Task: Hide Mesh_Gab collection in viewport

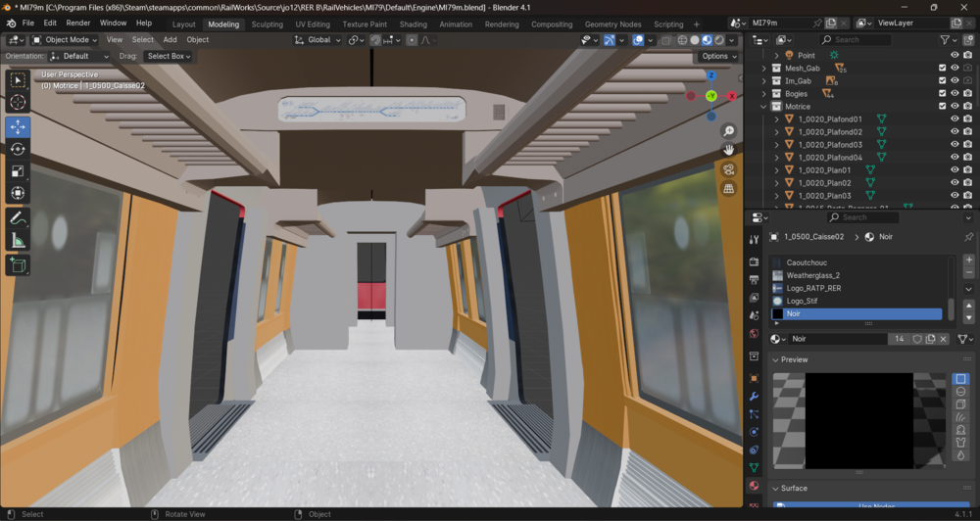Action: (955, 69)
